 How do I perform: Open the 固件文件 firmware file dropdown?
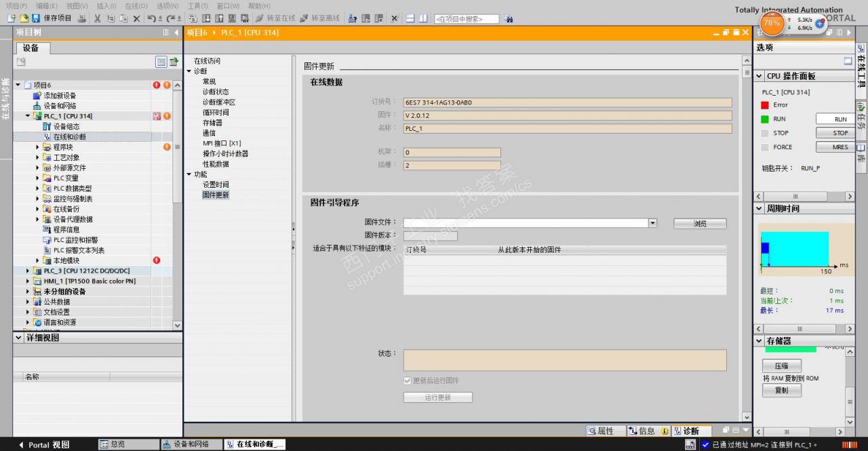[x=652, y=223]
